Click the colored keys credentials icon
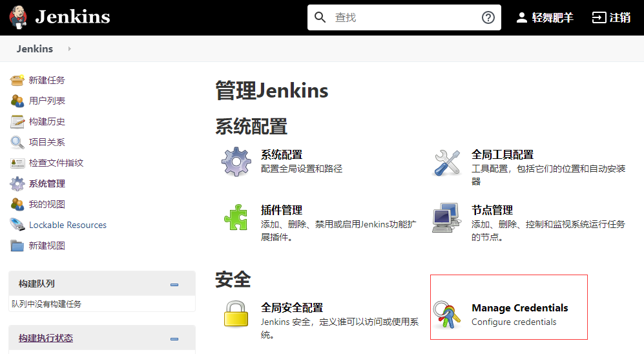This screenshot has width=644, height=354. tap(446, 315)
